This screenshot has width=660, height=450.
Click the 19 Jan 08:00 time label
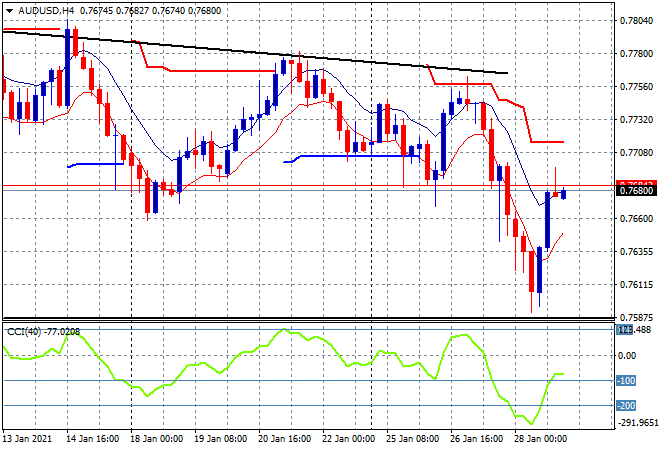pos(220,439)
